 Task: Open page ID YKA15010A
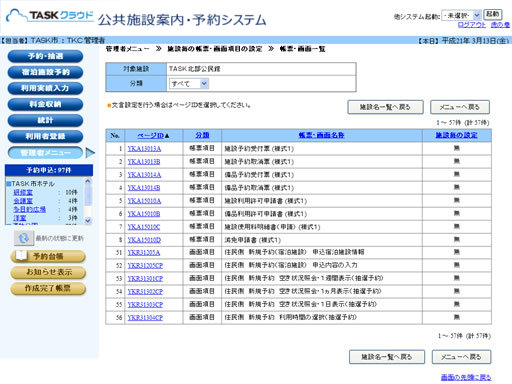[144, 201]
